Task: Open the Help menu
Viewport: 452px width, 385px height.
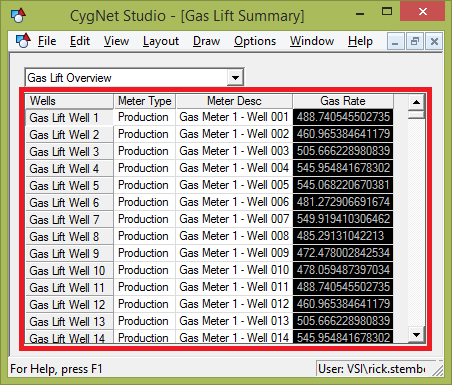Action: pos(360,41)
